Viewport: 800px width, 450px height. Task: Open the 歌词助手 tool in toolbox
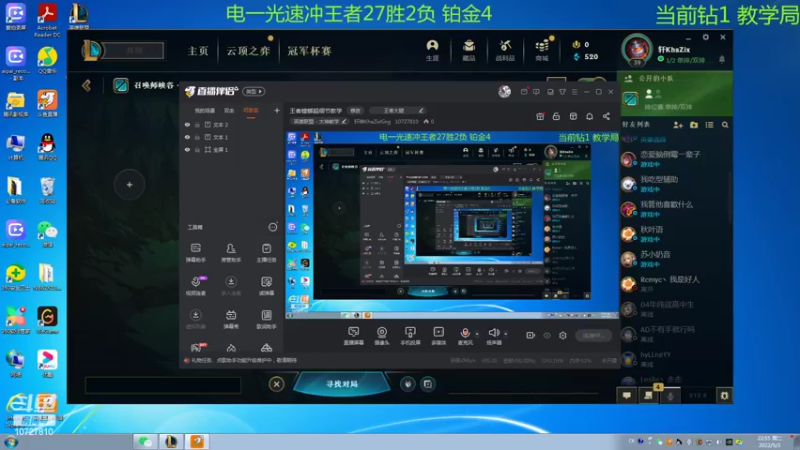pos(266,319)
